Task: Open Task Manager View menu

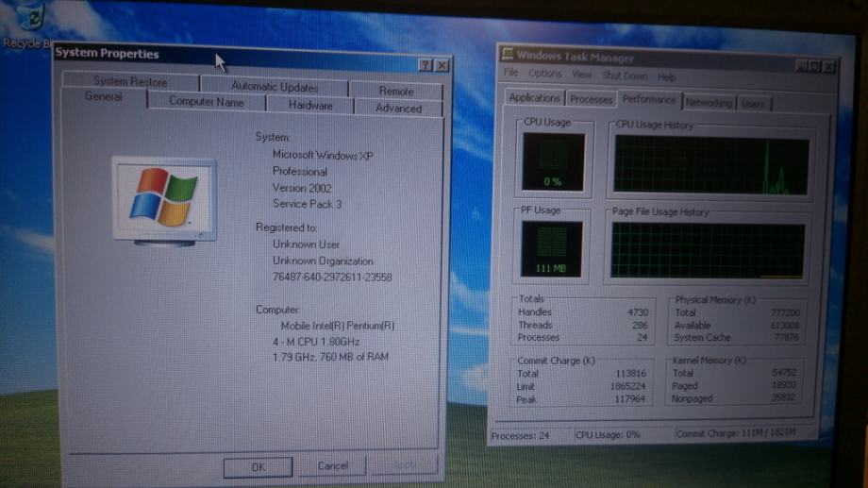Action: click(x=581, y=75)
